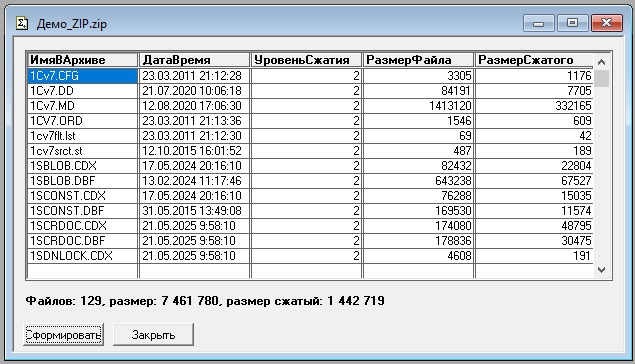Click the Демо_ZIP.zip window title icon

pos(22,23)
